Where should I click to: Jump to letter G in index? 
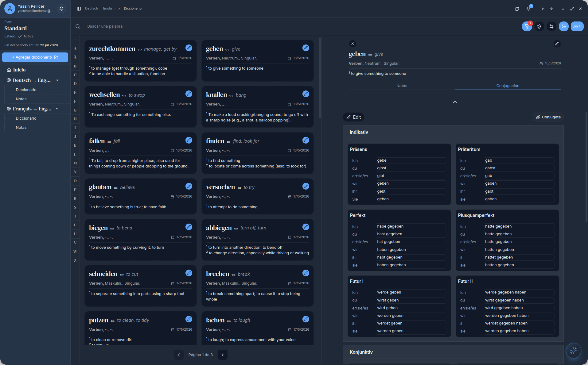75,110
